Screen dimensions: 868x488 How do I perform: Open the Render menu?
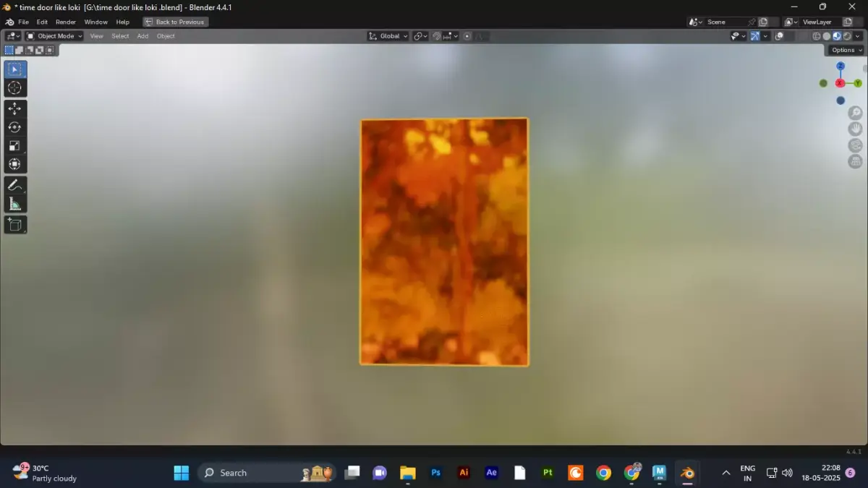pos(66,22)
